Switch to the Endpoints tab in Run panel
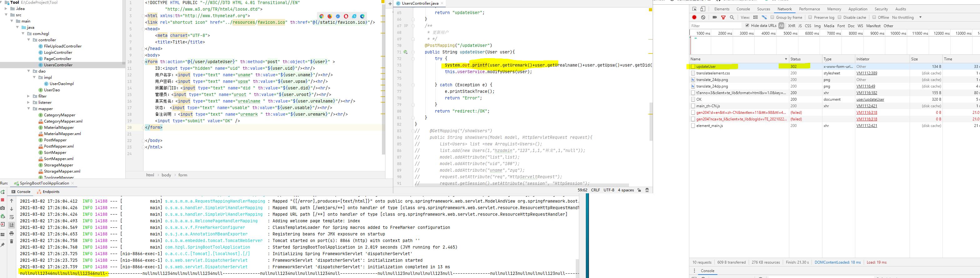This screenshot has height=278, width=980. 48,192
